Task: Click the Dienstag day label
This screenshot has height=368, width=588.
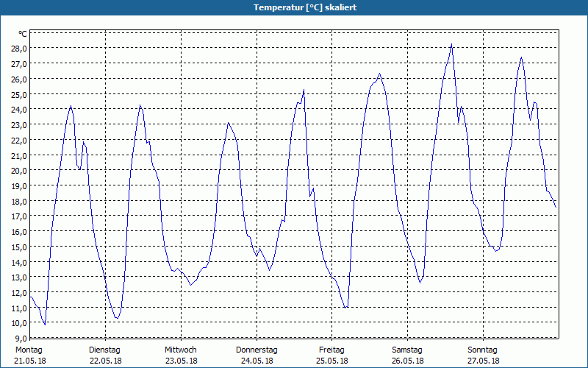Action: [104, 350]
